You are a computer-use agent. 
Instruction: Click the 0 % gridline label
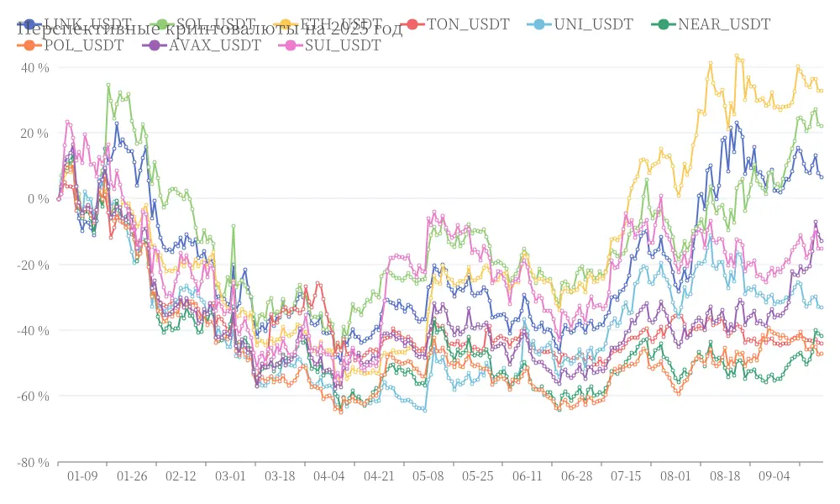click(39, 199)
